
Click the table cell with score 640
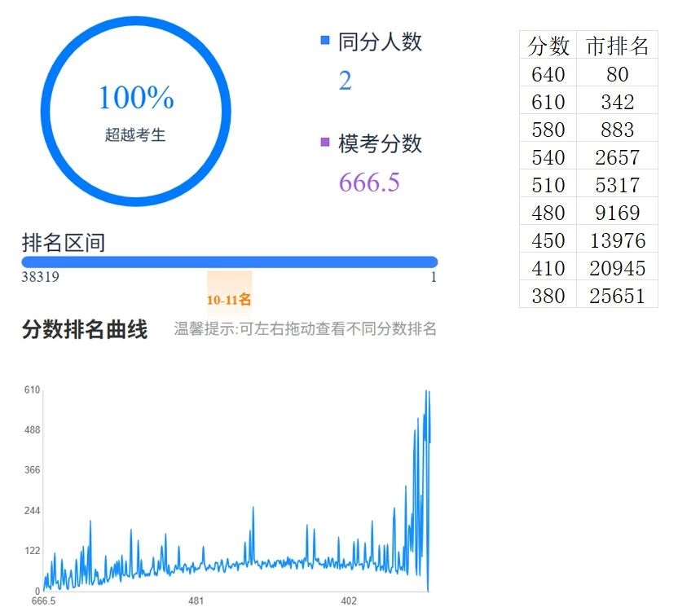[x=548, y=74]
